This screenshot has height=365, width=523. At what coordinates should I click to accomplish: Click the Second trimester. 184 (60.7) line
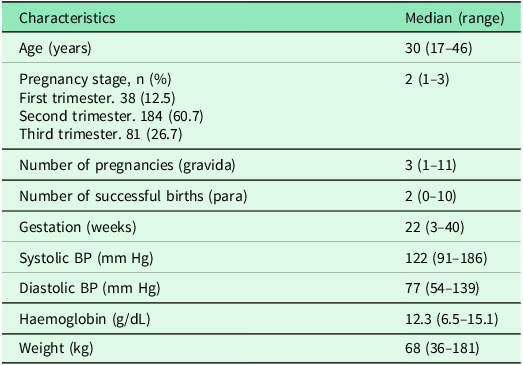(111, 116)
